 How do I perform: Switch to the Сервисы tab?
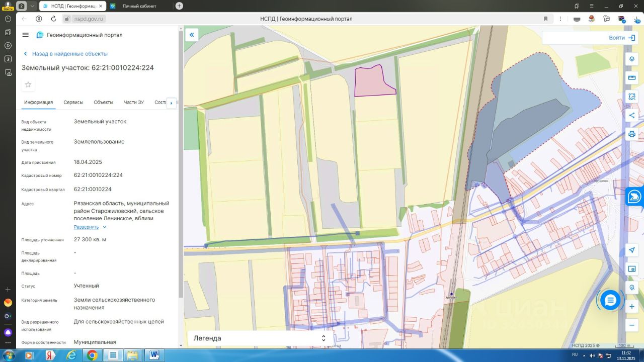point(73,102)
